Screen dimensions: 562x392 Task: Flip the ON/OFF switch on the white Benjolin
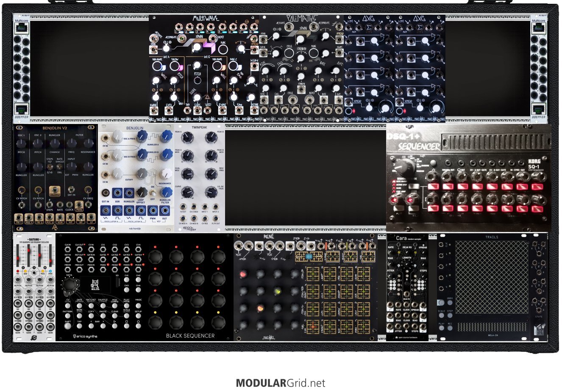point(153,193)
